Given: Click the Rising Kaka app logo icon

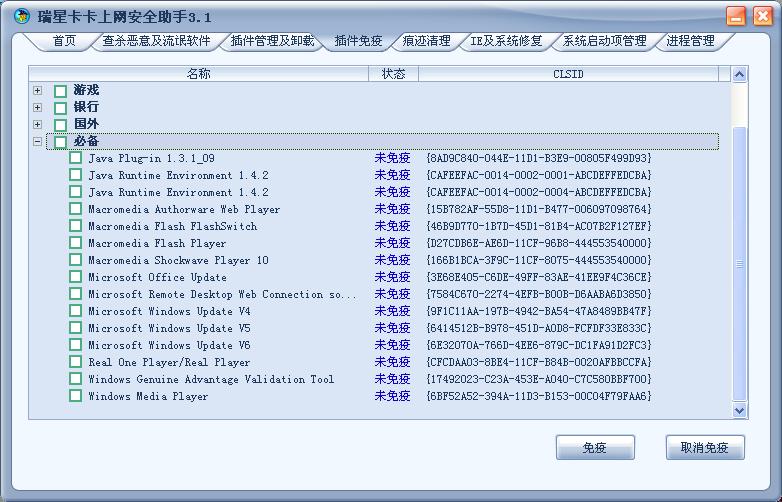Looking at the screenshot, I should pos(21,16).
